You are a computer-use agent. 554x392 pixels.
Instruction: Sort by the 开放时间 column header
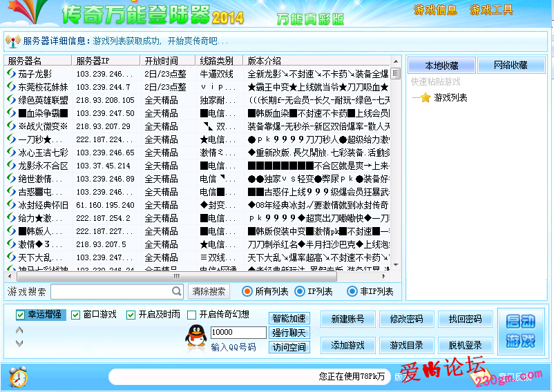click(x=167, y=61)
